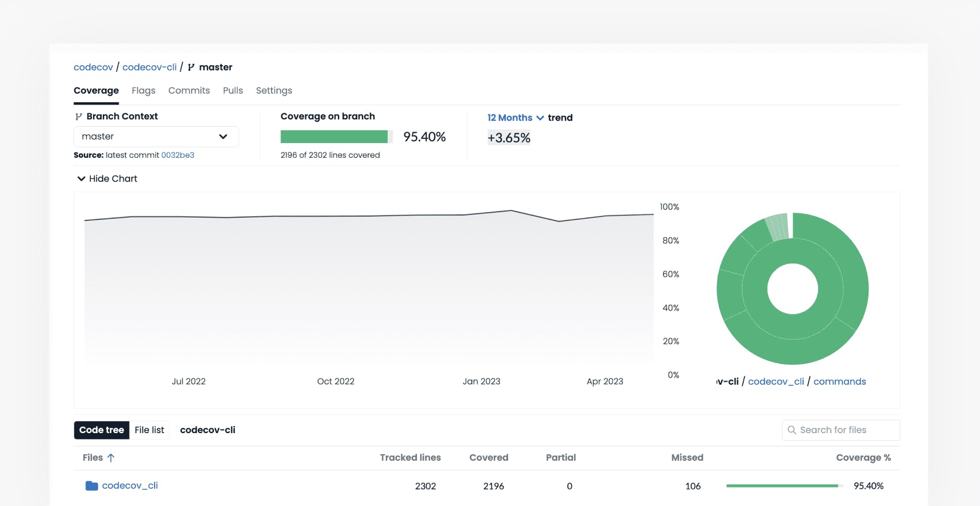
Task: Click the commands link under sunburst chart
Action: (x=839, y=381)
